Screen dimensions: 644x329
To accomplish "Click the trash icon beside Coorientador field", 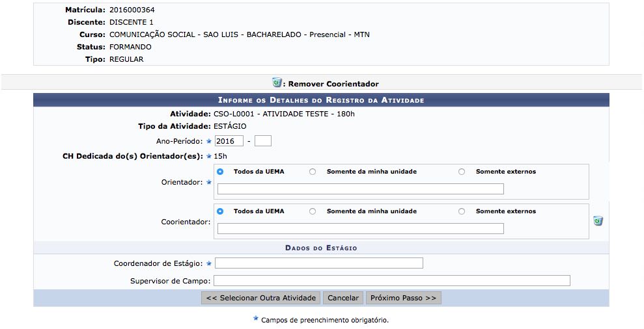I will 598,221.
